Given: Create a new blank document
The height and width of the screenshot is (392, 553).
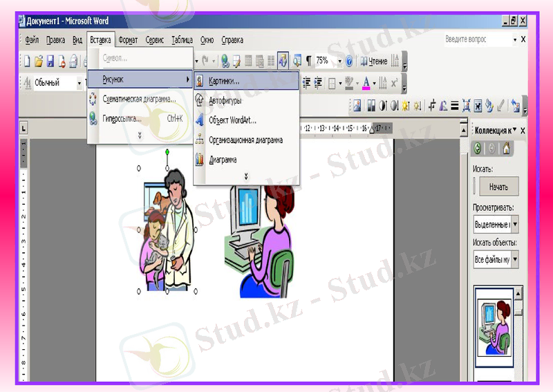Looking at the screenshot, I should pyautogui.click(x=27, y=62).
